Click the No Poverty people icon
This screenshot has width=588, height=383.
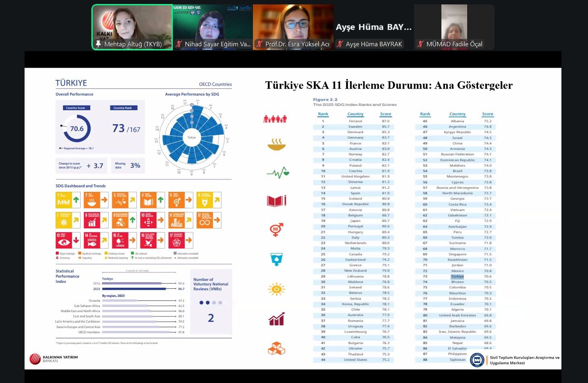point(275,119)
